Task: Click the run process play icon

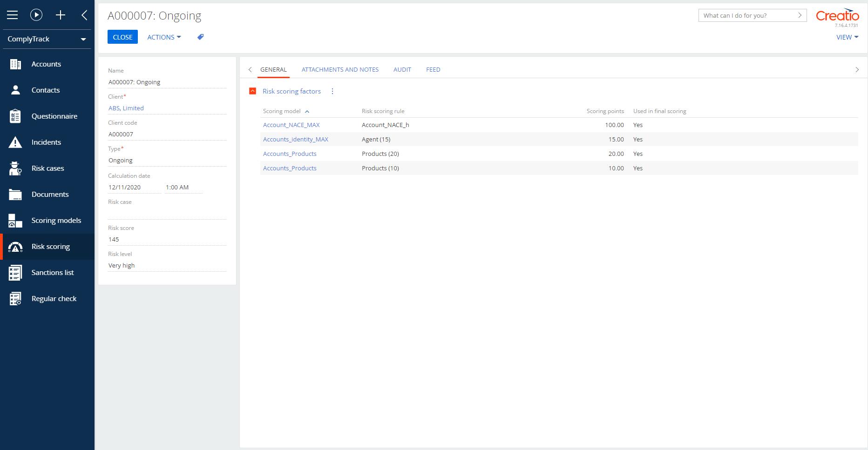Action: point(36,15)
